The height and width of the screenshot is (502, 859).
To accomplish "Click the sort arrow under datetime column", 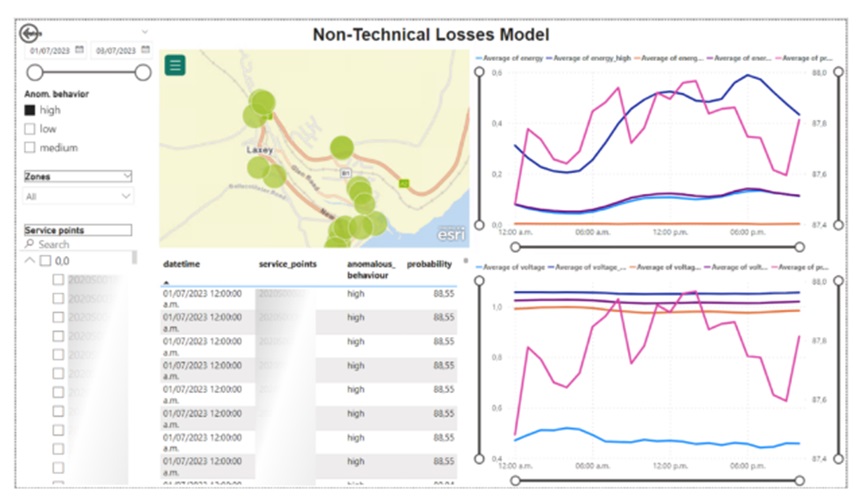I will coord(166,283).
